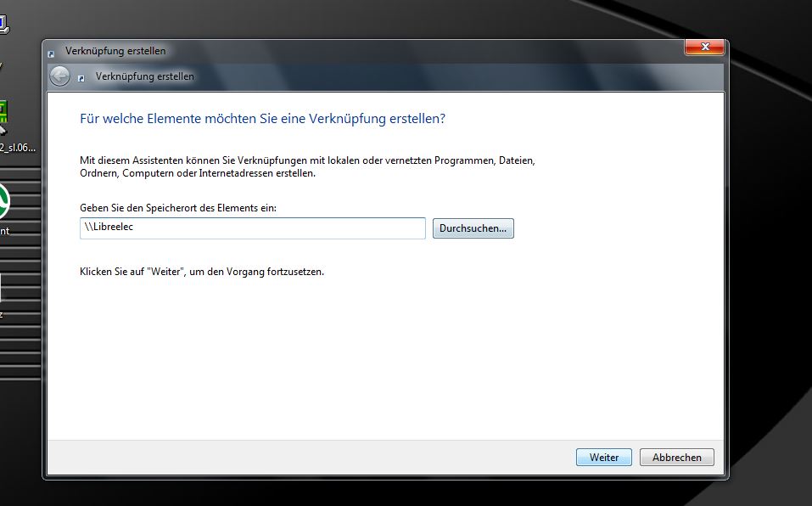Click the heading 'Für welche Elemente möchten Sie eine Verknüpfung erstellen?'
This screenshot has width=812, height=506.
point(262,119)
